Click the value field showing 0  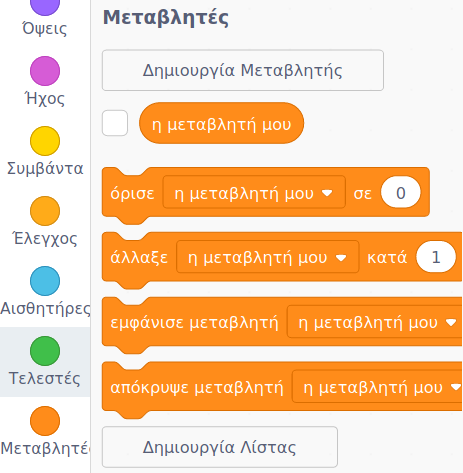click(401, 192)
